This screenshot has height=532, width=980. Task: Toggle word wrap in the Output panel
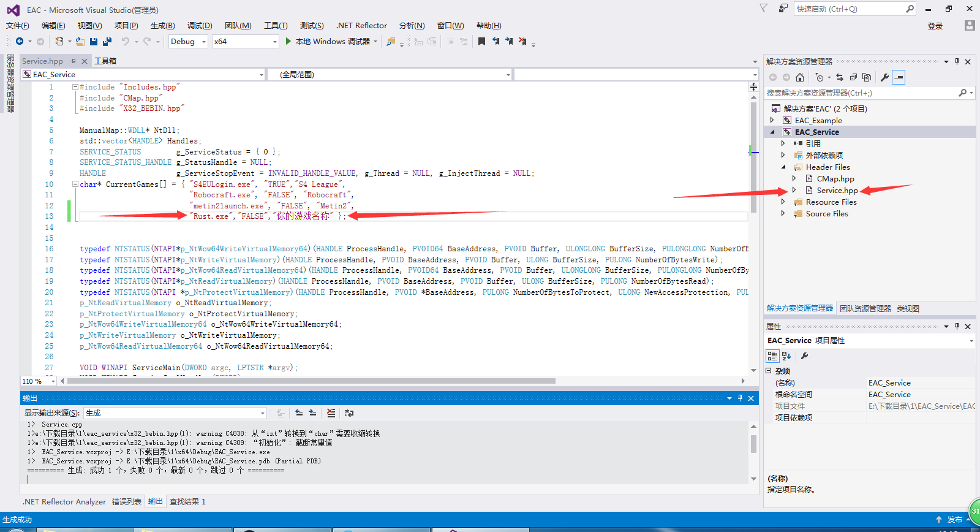349,413
